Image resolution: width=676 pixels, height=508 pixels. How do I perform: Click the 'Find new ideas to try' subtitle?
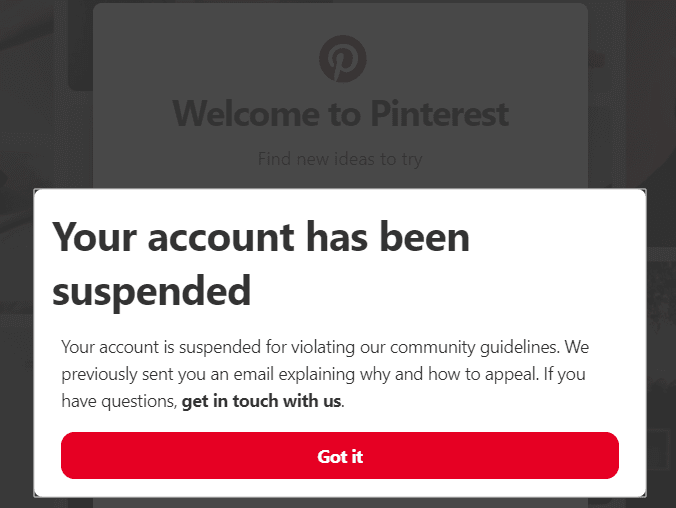(x=340, y=159)
